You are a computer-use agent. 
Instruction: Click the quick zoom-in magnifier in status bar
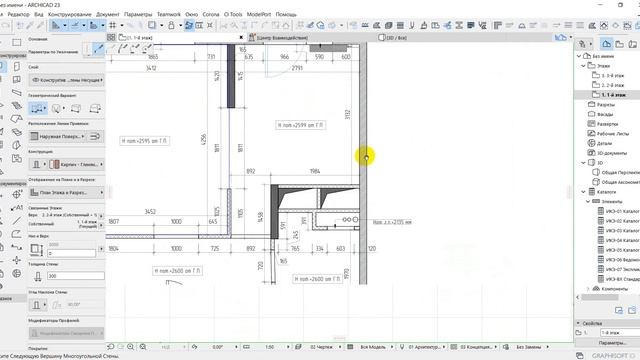point(131,347)
